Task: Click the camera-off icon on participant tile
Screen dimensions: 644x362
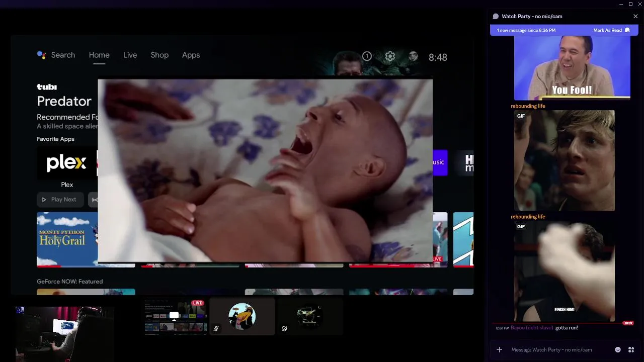Action: click(x=284, y=328)
